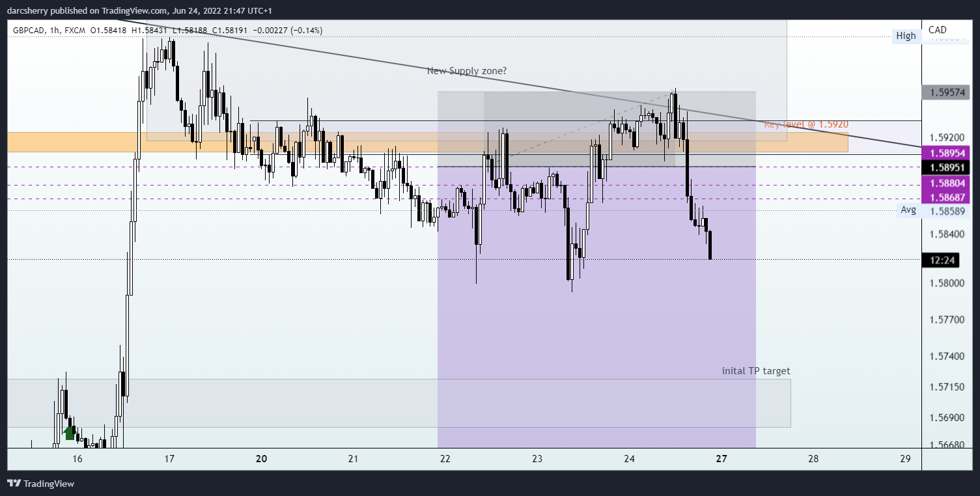
Task: Click date 23 on the time axis
Action: pyautogui.click(x=537, y=459)
